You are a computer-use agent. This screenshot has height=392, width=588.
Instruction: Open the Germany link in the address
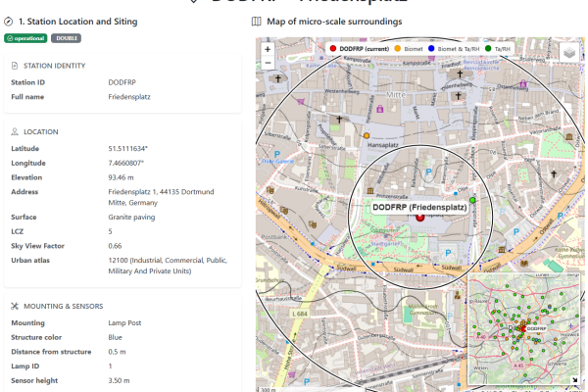(143, 202)
